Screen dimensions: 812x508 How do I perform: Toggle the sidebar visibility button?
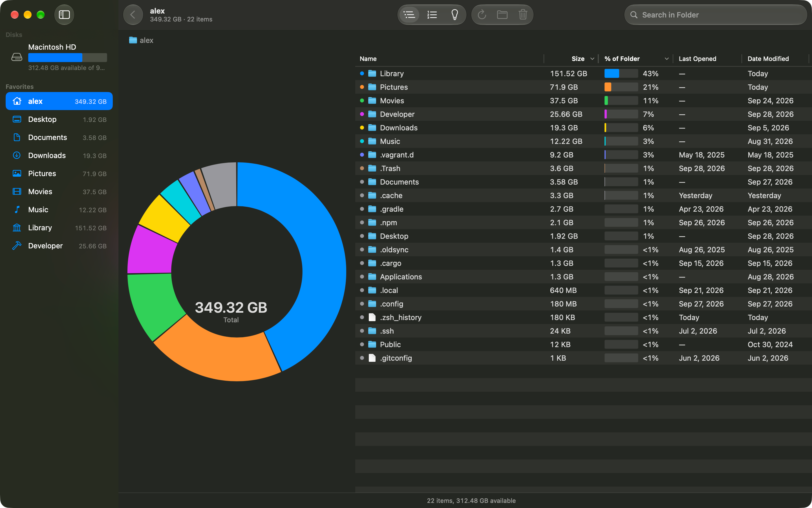pos(64,15)
